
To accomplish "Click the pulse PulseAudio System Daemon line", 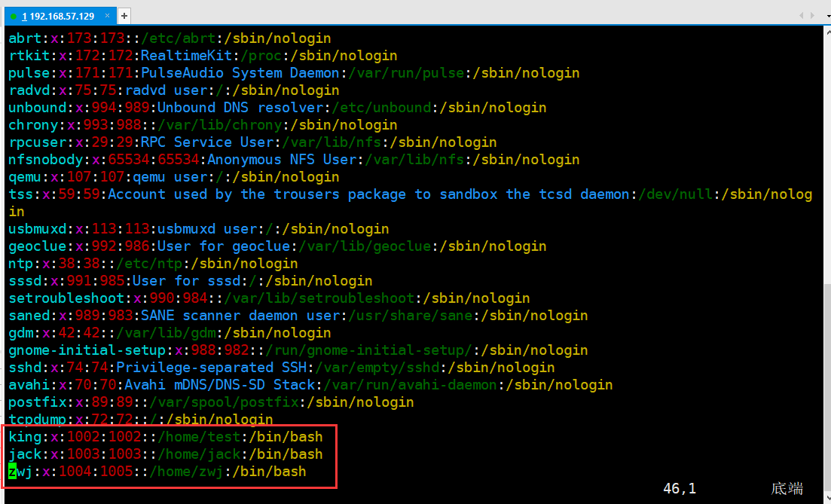I will [x=294, y=73].
